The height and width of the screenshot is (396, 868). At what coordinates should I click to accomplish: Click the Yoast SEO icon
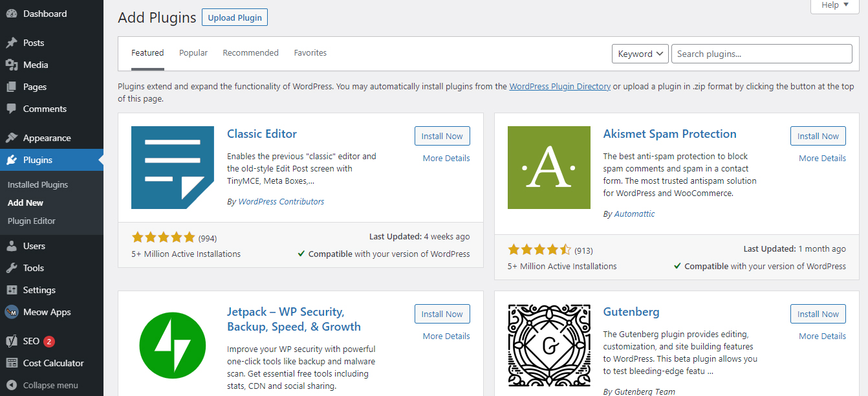point(12,341)
